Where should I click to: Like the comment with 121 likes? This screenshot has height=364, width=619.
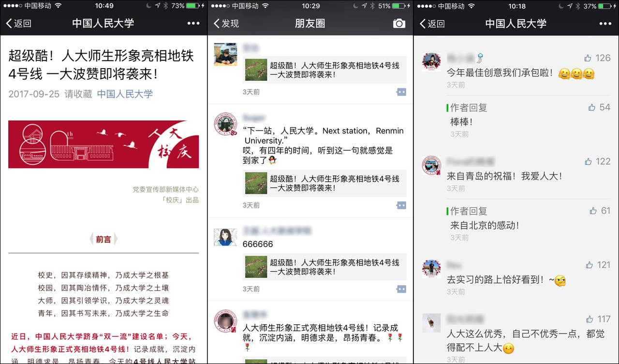[589, 265]
